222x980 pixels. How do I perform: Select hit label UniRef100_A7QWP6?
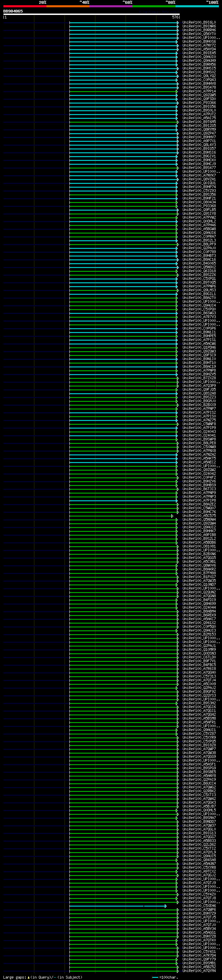point(199,909)
